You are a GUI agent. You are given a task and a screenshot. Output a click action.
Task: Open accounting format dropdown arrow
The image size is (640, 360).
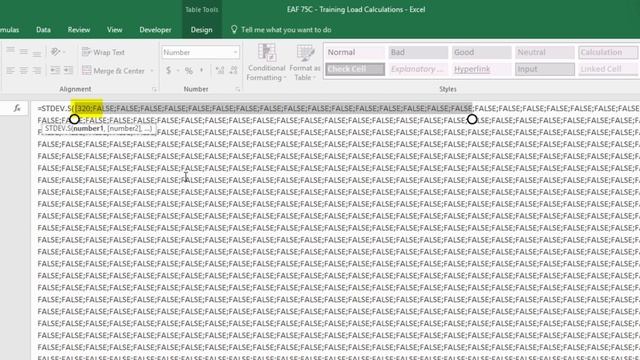(x=178, y=71)
